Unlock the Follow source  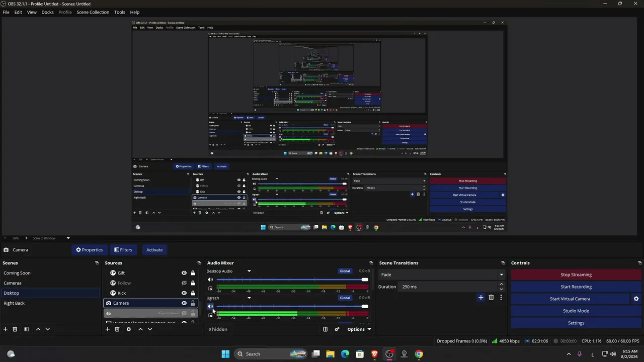pos(193,283)
